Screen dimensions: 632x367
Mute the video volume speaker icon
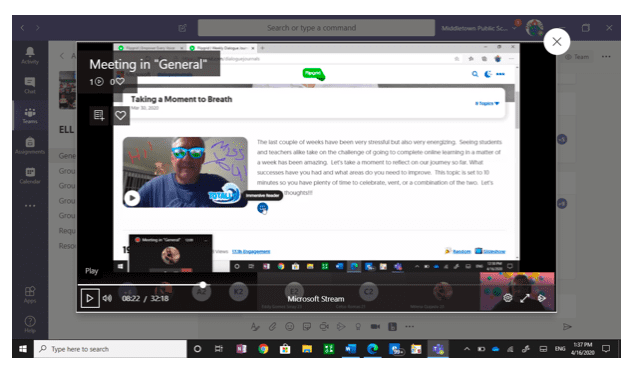[x=107, y=299]
